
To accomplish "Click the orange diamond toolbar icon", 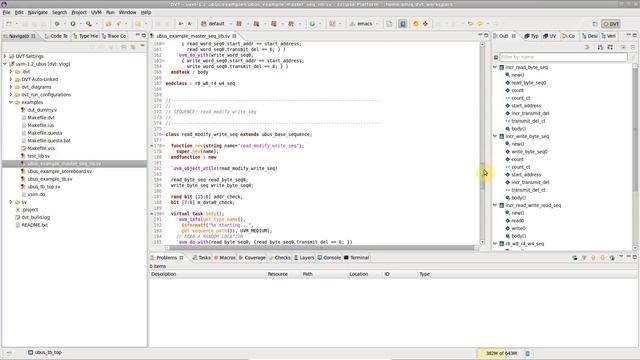I will pos(425,24).
